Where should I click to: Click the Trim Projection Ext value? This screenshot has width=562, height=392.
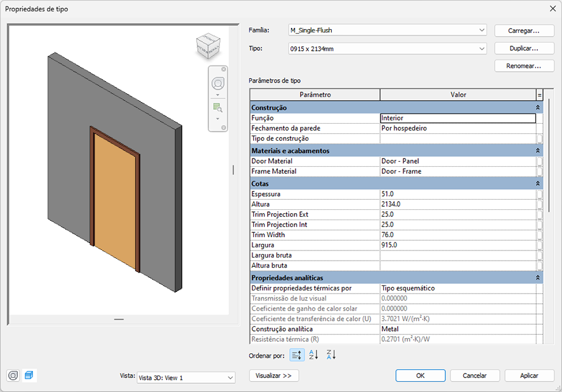point(458,214)
